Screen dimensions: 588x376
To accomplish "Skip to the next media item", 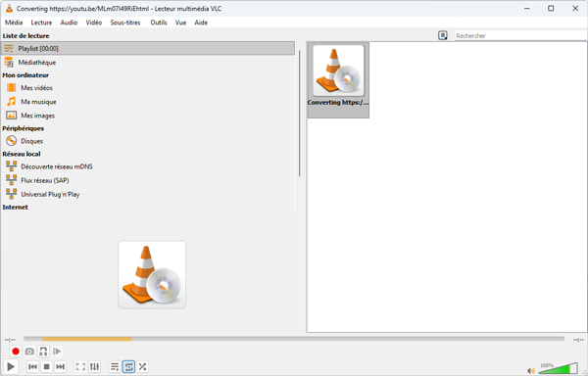I will (61, 366).
